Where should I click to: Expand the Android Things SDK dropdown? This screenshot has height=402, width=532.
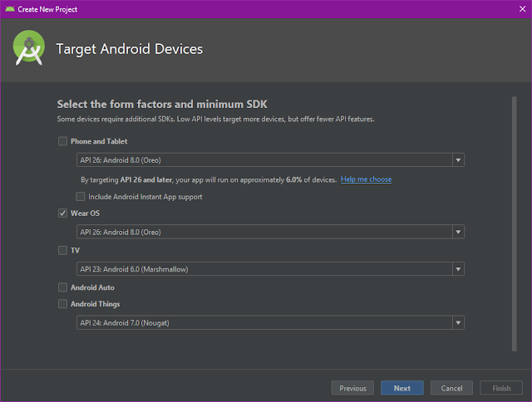click(458, 323)
